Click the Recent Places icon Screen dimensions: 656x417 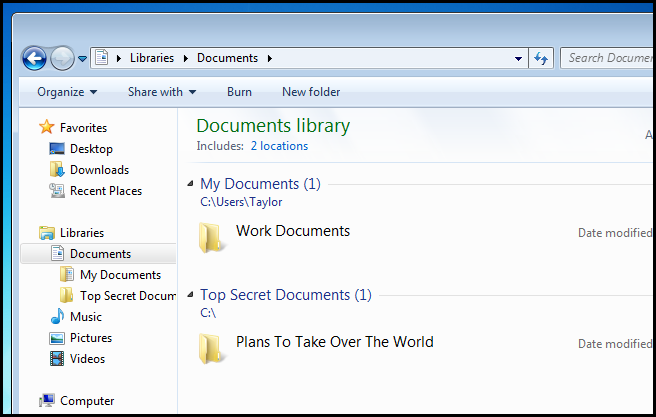57,191
